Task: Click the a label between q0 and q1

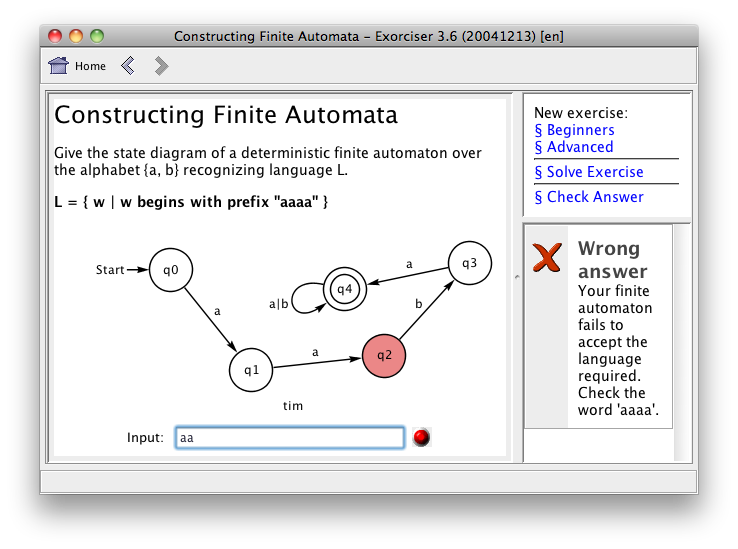Action: pos(217,311)
